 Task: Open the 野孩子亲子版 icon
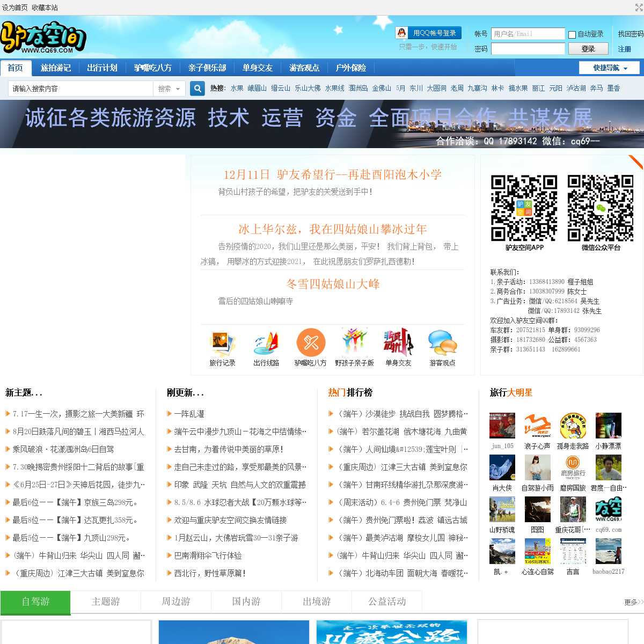tap(355, 342)
